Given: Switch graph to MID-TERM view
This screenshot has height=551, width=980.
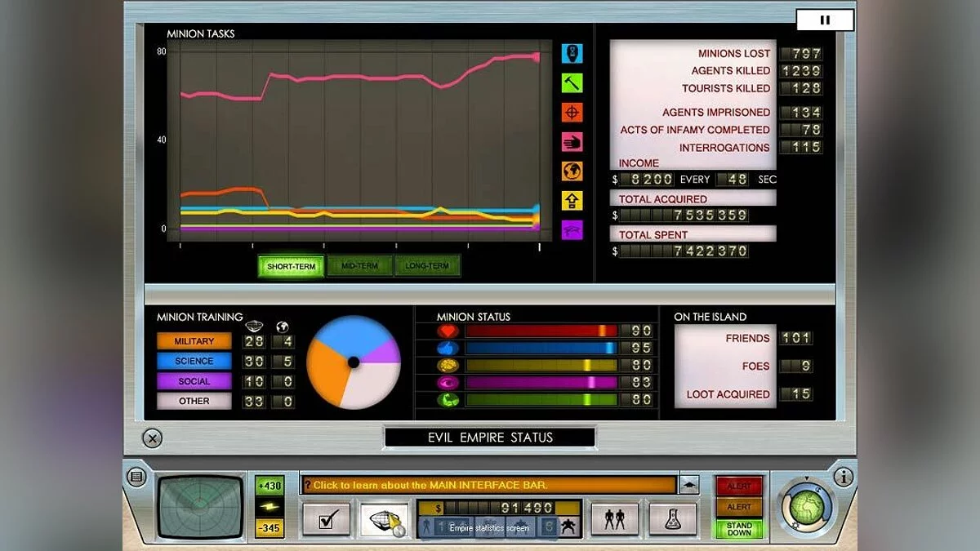Looking at the screenshot, I should pyautogui.click(x=359, y=266).
